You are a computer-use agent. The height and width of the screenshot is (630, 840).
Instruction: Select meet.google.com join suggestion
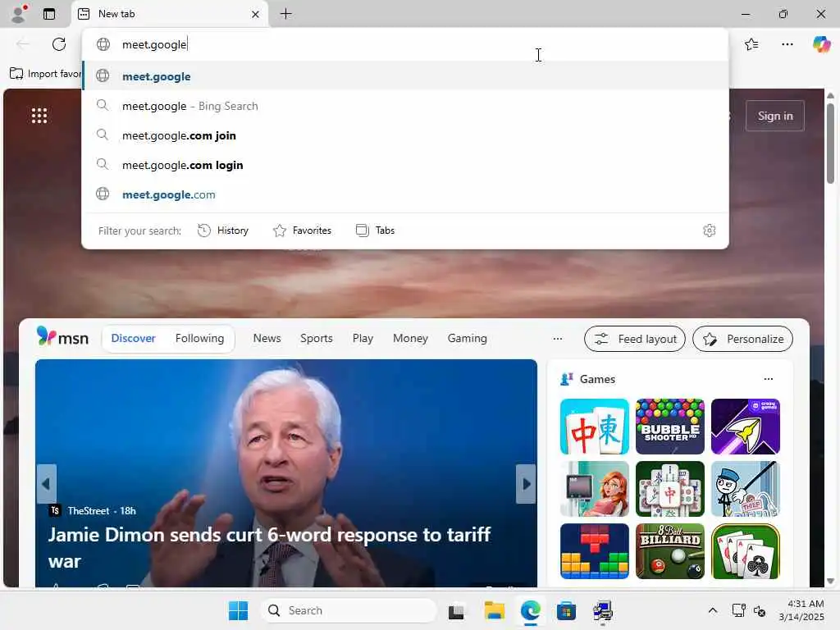click(x=405, y=135)
